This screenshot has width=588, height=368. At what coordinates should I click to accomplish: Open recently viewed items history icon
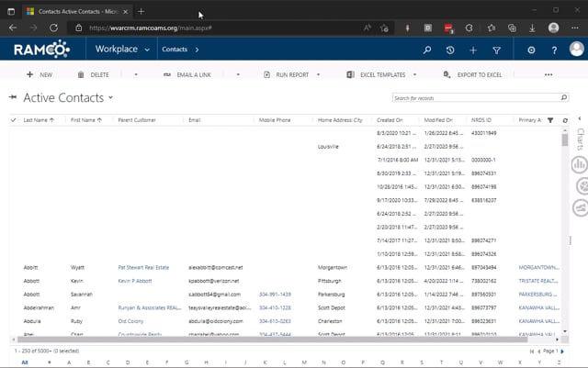click(450, 50)
